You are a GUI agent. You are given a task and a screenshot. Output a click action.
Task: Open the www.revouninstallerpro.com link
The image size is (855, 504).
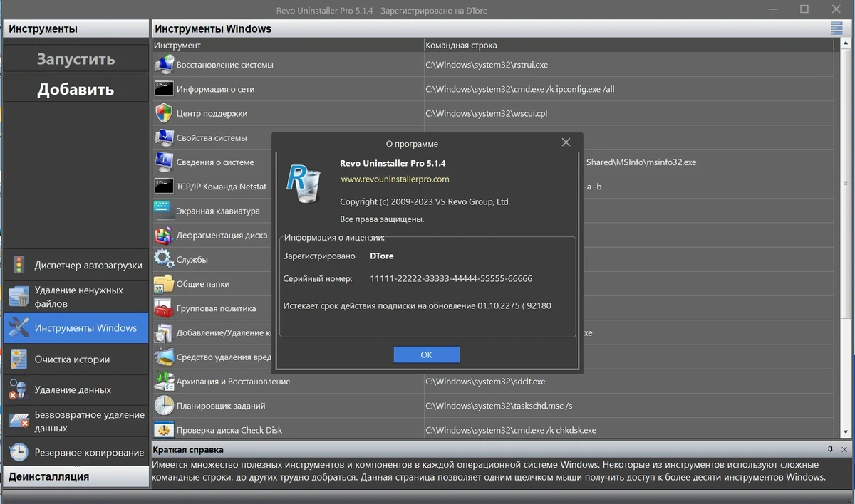click(395, 179)
